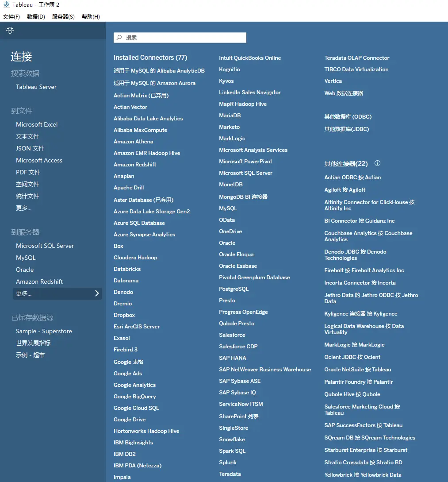Choose Intuit QuickBooks Online connector
448x482 pixels.
(x=250, y=58)
